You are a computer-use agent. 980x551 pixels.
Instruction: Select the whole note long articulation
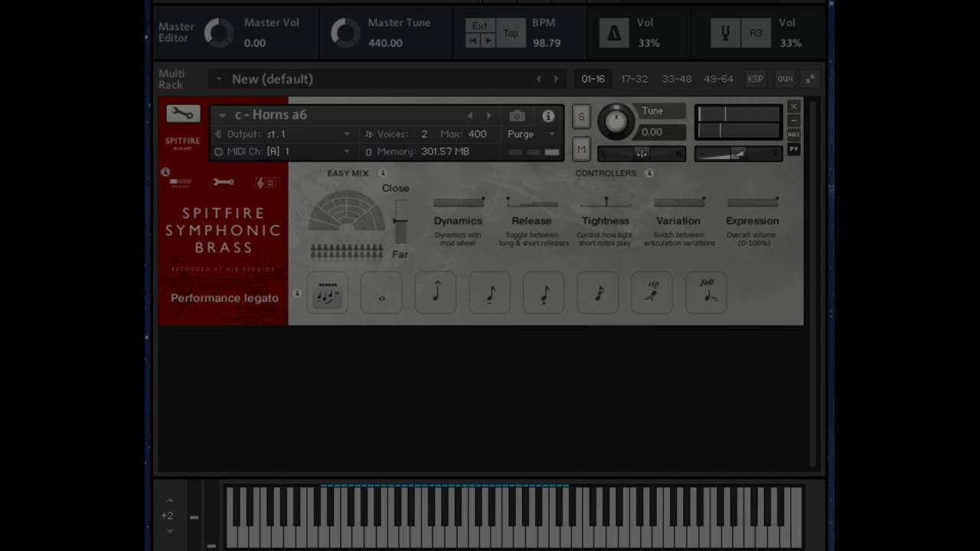pos(381,292)
